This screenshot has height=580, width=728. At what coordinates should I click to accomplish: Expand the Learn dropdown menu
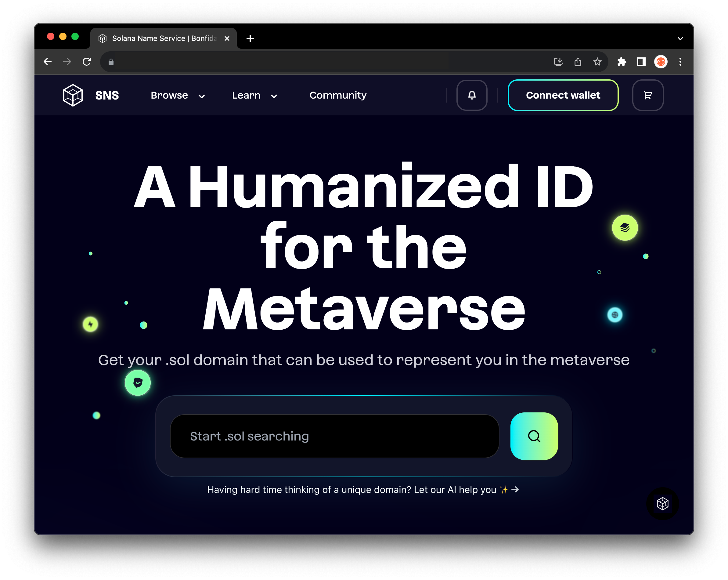pos(254,96)
